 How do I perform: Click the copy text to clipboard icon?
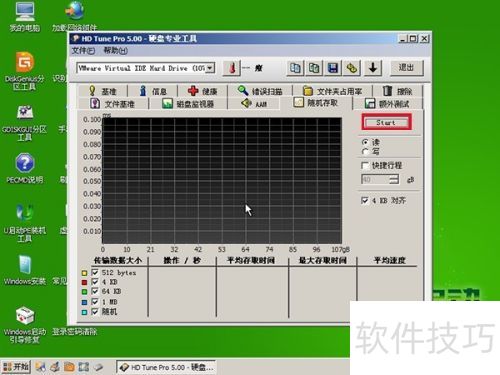[295, 68]
